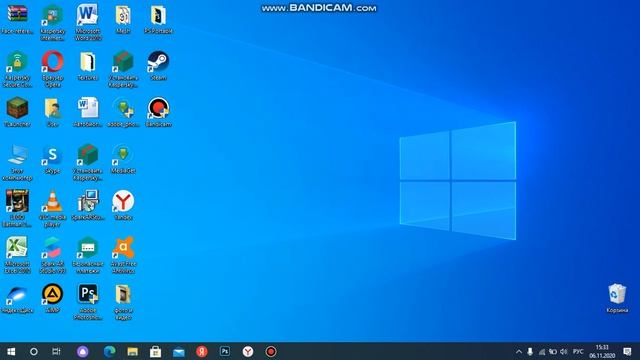Select the Microsoft Word 2010 desktop shortcut
640x360 pixels.
point(88,23)
